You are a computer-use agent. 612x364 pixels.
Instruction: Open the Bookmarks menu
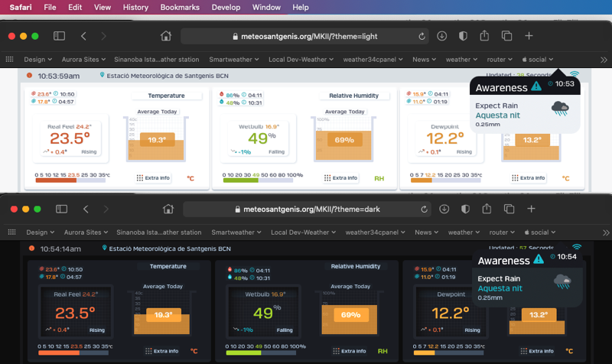click(180, 7)
